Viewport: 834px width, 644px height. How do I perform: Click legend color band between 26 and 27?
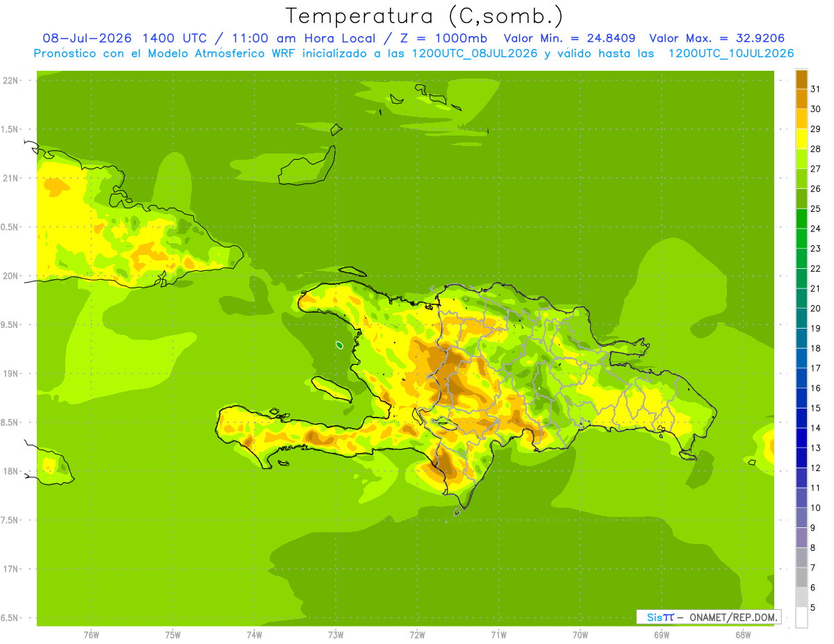tap(801, 179)
